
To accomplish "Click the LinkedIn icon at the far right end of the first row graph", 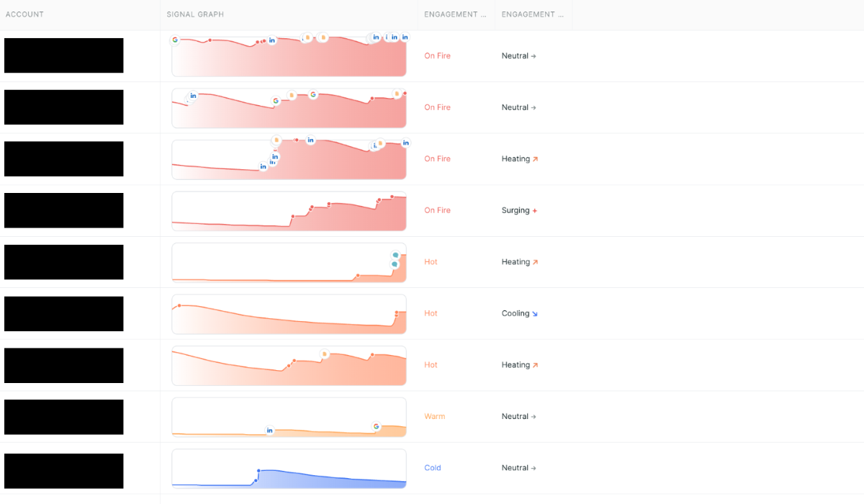I will [405, 37].
